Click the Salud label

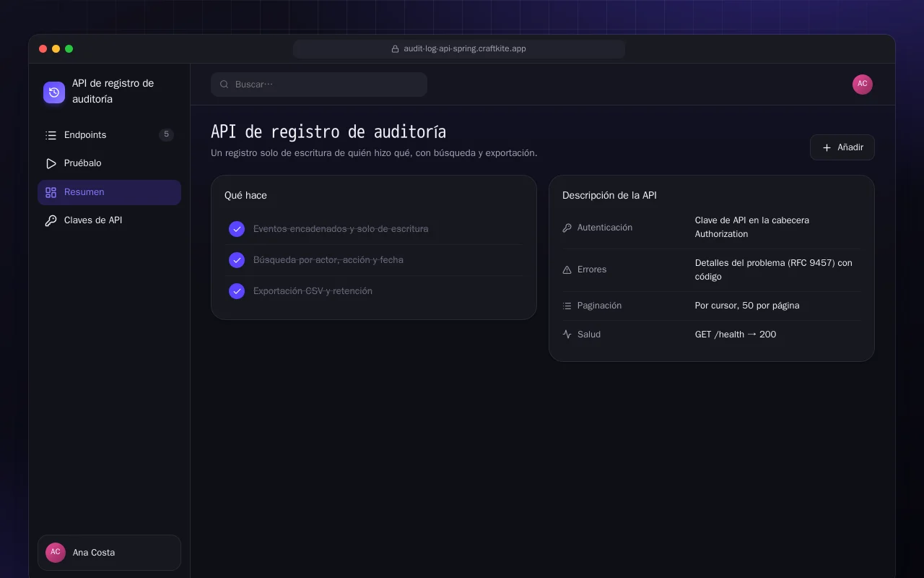(589, 335)
